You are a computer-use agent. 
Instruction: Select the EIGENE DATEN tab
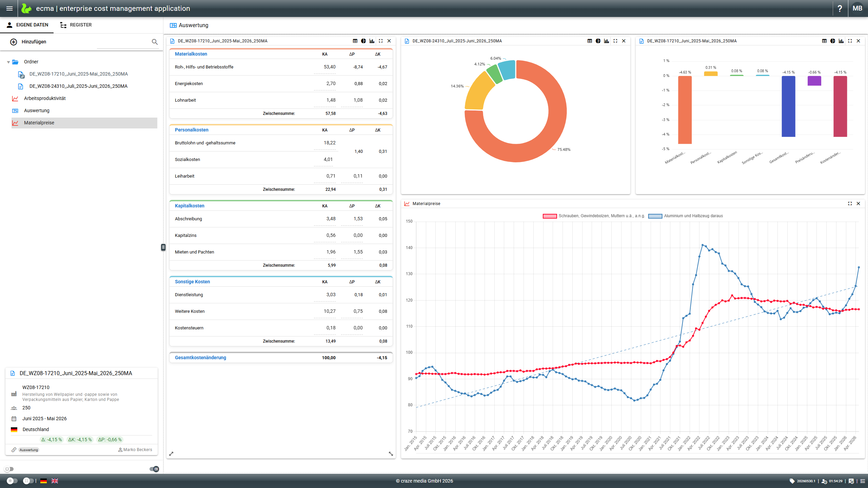pos(27,25)
